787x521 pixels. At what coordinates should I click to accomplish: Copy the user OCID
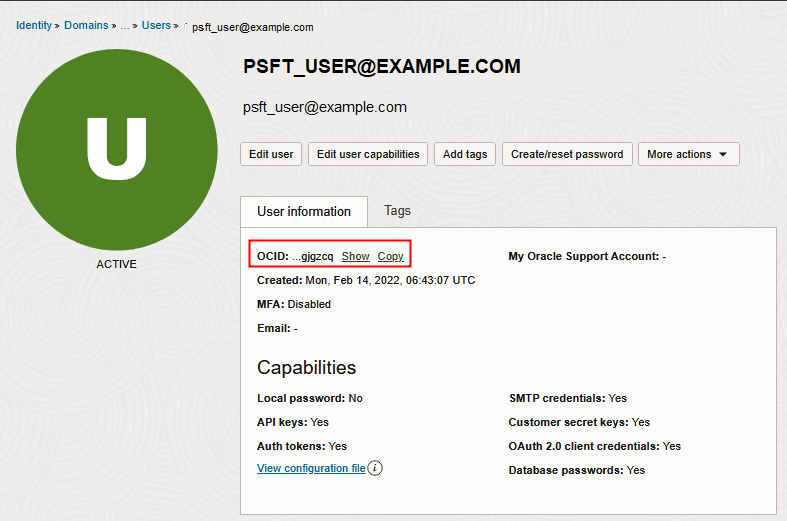click(x=390, y=256)
